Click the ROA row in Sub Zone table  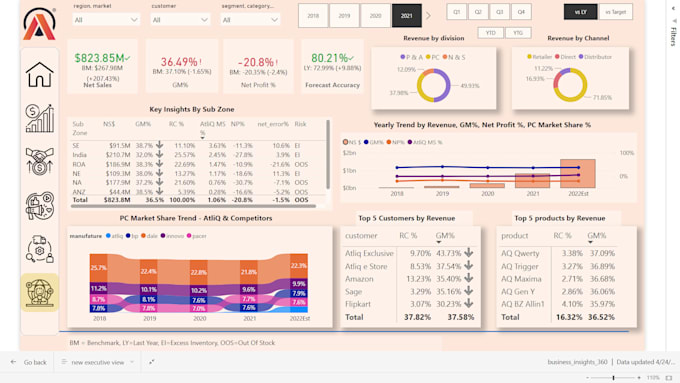[191, 164]
